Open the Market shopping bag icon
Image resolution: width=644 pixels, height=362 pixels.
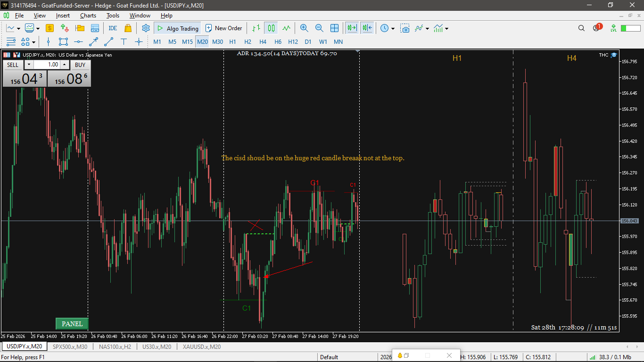pos(128,28)
